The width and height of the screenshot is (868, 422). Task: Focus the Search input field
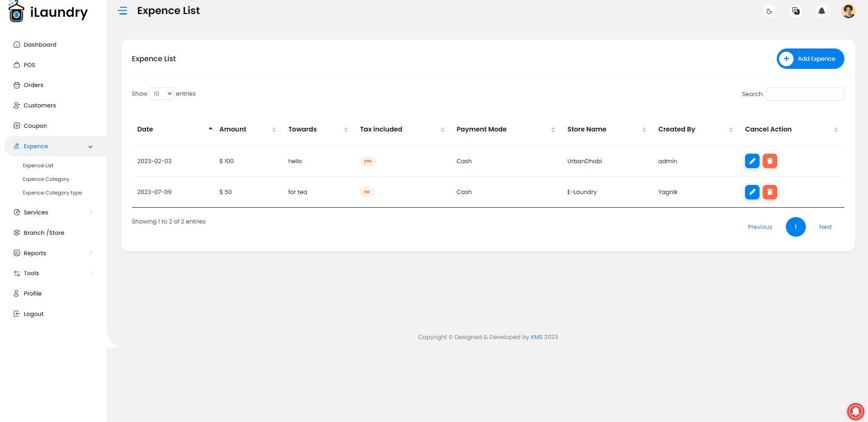(805, 94)
